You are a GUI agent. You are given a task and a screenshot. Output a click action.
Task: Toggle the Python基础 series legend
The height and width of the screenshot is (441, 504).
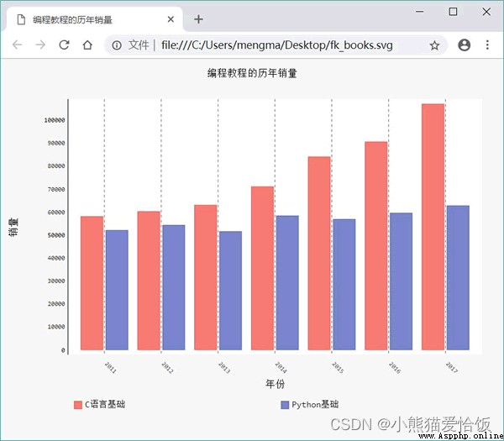coord(309,404)
